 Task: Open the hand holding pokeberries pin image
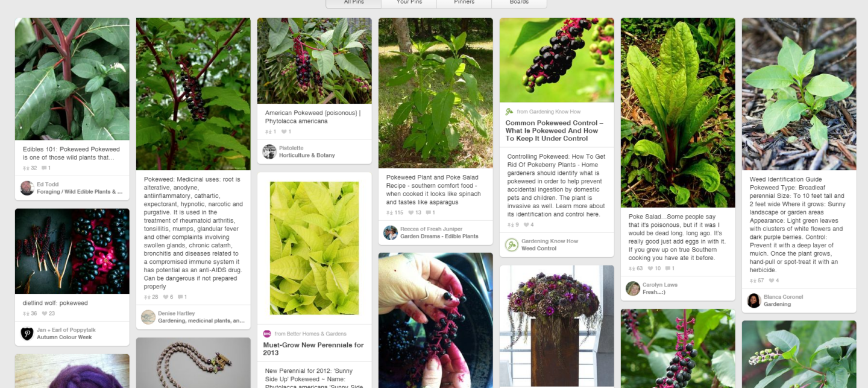pos(436,320)
